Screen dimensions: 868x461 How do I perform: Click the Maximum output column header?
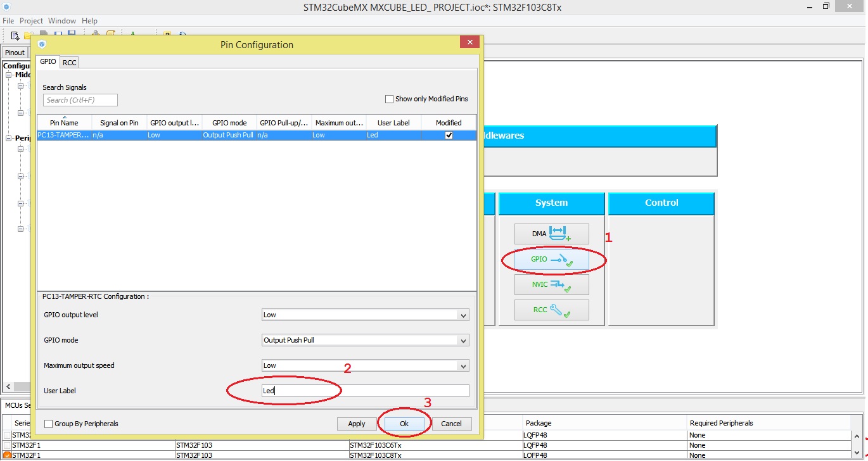click(x=339, y=123)
